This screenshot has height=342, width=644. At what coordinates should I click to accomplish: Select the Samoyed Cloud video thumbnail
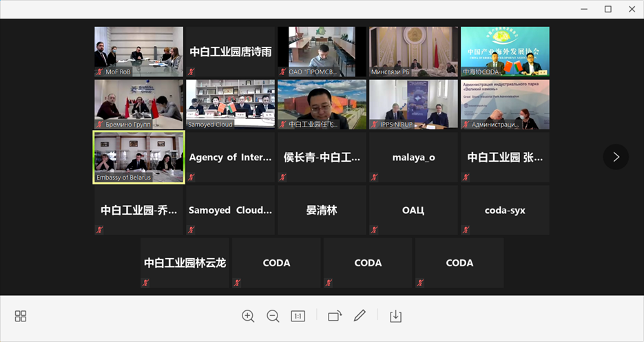point(230,103)
